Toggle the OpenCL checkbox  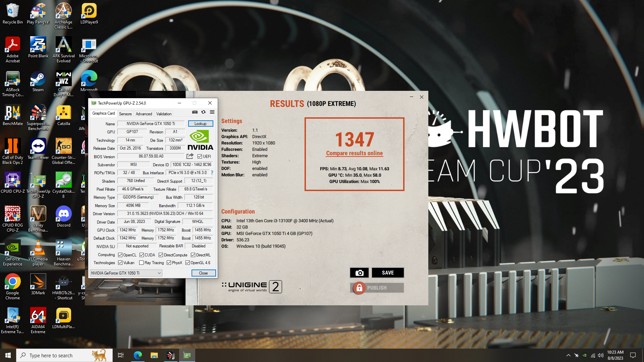120,255
